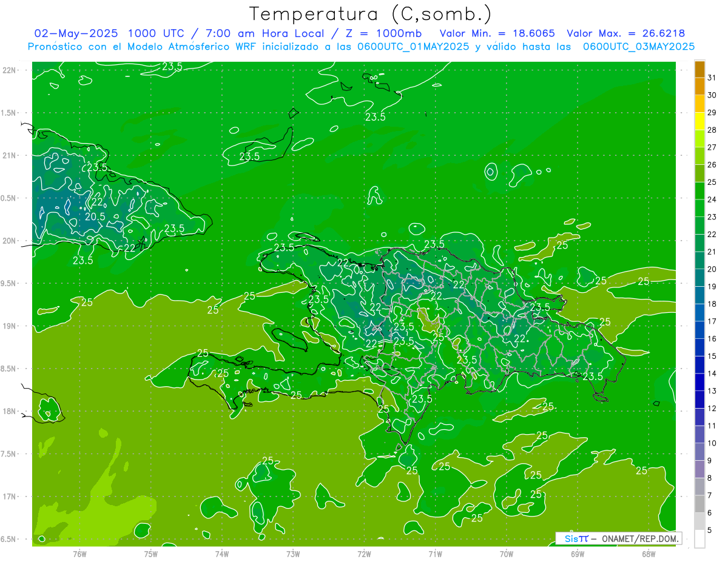Click the "7" label on the color scale
Screen dimensions: 728x562
pyautogui.click(x=710, y=496)
